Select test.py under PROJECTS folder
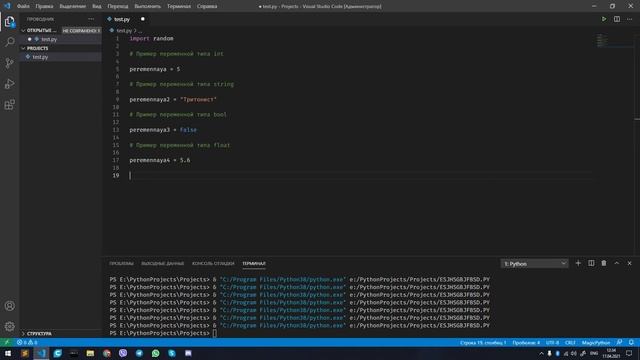This screenshot has height=360, width=640. (x=40, y=57)
